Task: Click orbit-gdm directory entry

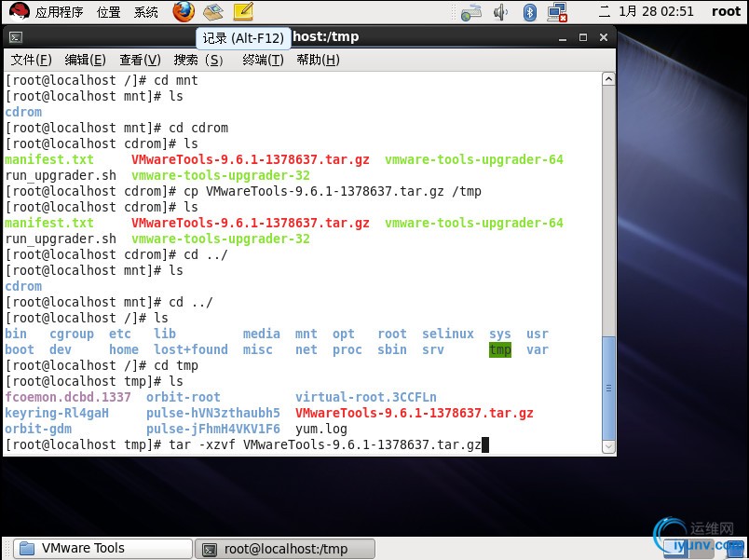Action: [x=38, y=429]
